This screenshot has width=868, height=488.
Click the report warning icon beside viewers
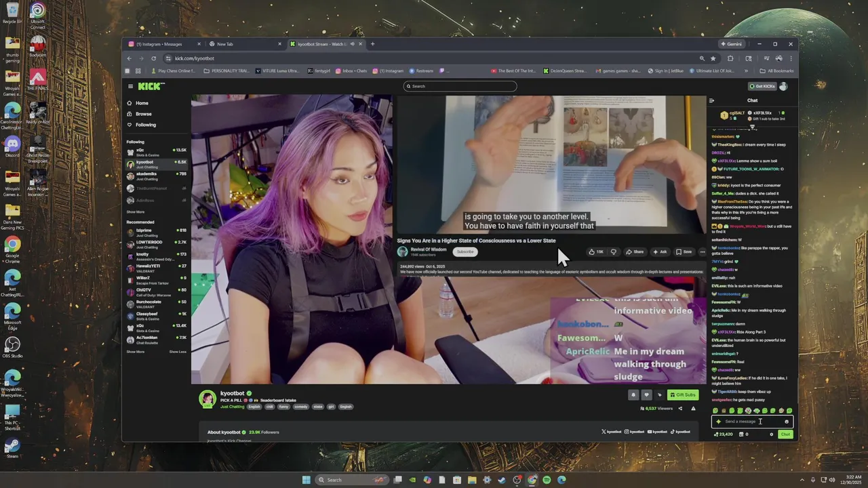pyautogui.click(x=693, y=409)
